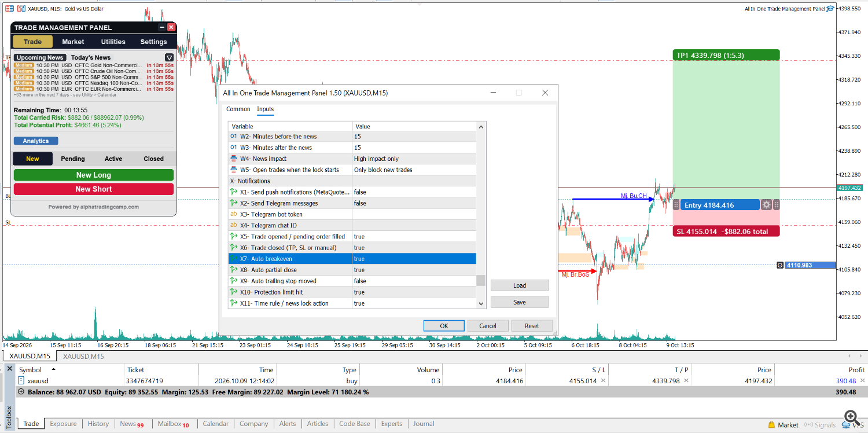Screen dimensions: 868x433
Task: Toggle X9 Auto trailing stop moved value
Action: 414,281
